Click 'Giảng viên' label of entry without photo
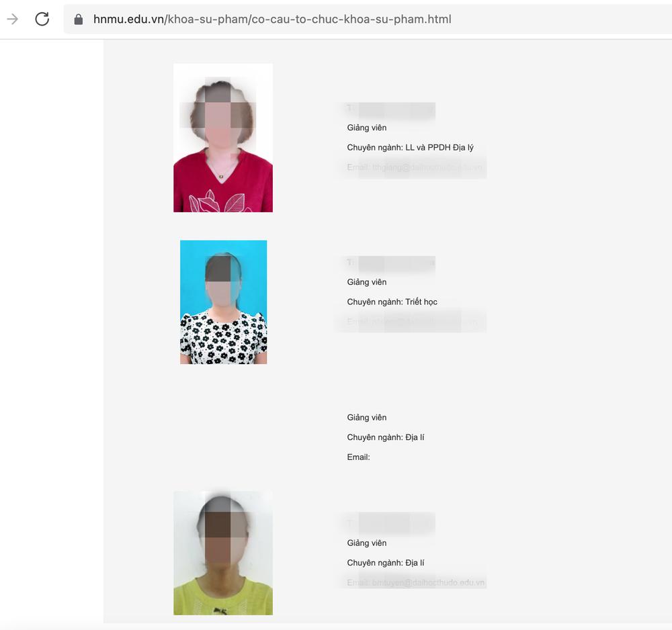The width and height of the screenshot is (672, 630). [367, 417]
